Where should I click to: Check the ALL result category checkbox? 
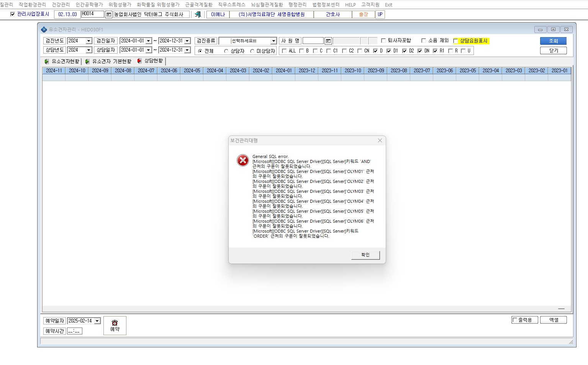284,51
